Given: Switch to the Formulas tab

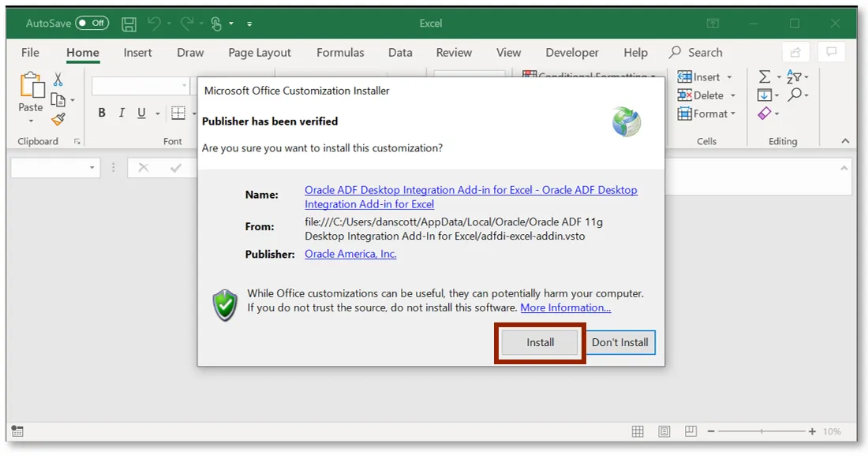Looking at the screenshot, I should click(x=340, y=53).
